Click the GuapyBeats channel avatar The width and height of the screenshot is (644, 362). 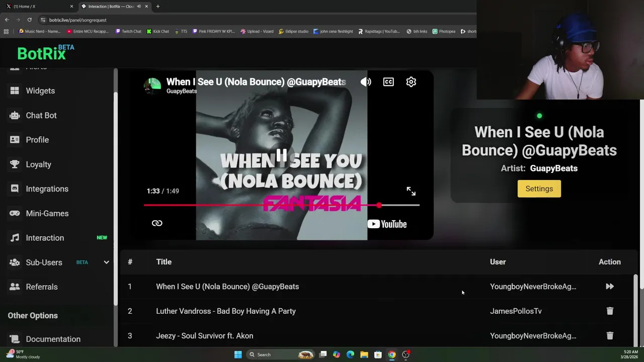coord(152,86)
